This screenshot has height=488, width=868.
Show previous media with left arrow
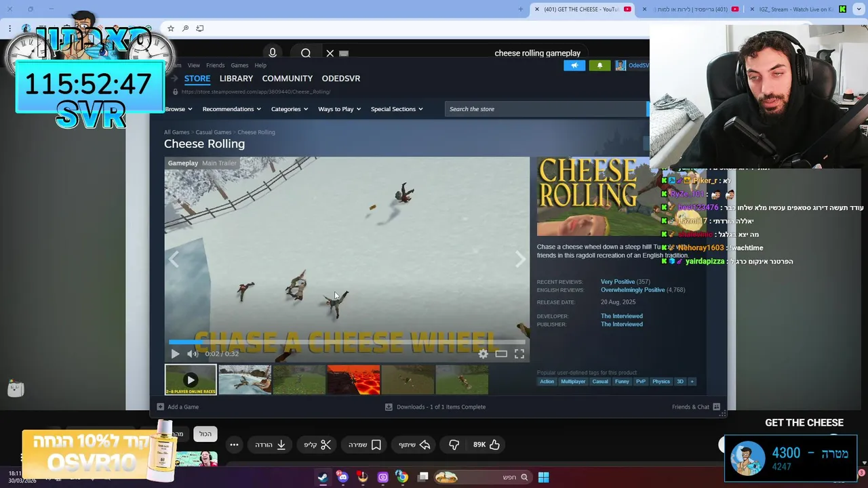click(x=174, y=259)
